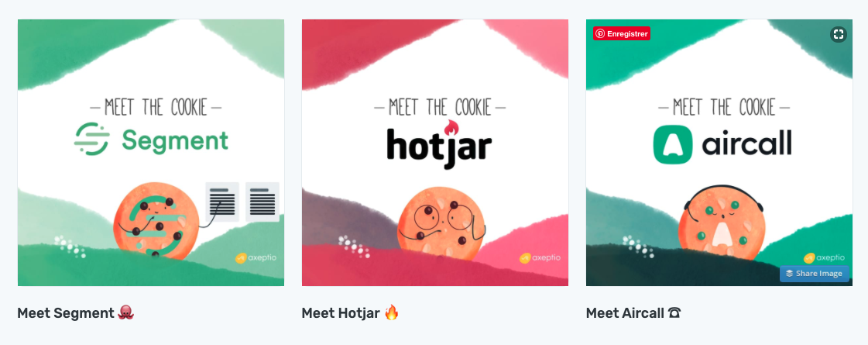868x345 pixels.
Task: Open fullscreen view icon on Aircall image
Action: click(x=839, y=34)
